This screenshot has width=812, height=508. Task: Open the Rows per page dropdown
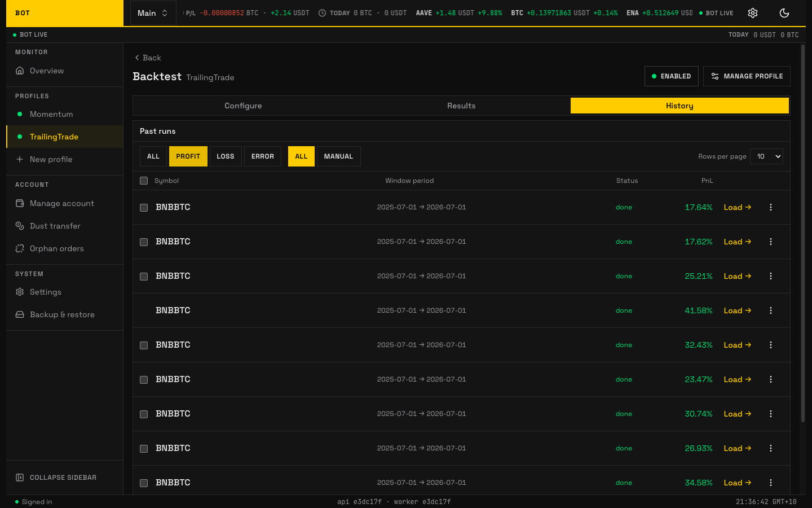click(x=766, y=156)
